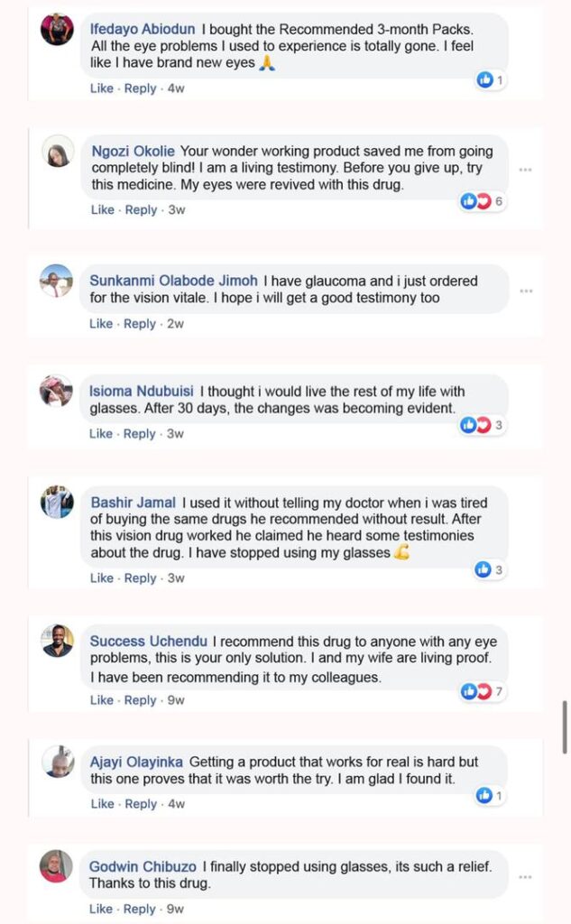The image size is (571, 924).
Task: Like Godwin Chibuzo's comment
Action: (x=101, y=909)
